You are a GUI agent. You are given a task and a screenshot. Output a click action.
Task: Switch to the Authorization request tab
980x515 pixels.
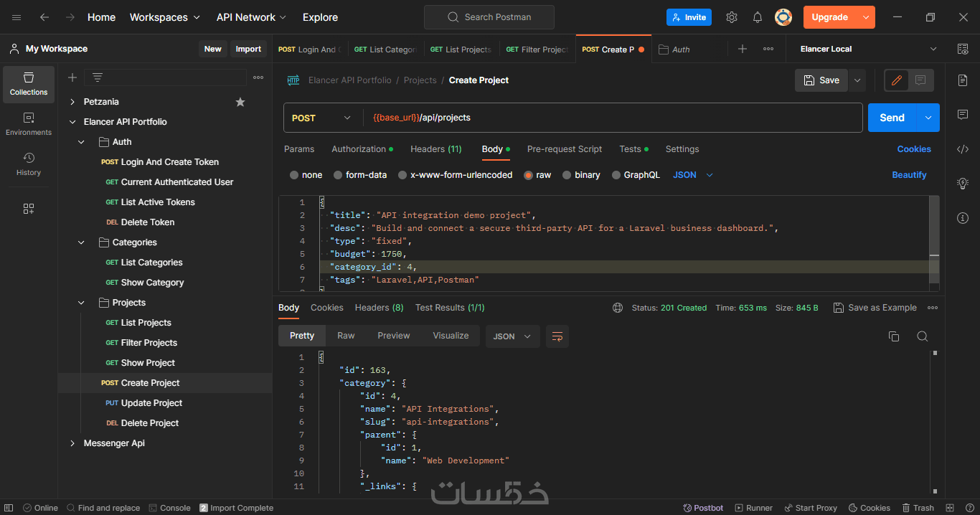coord(359,149)
